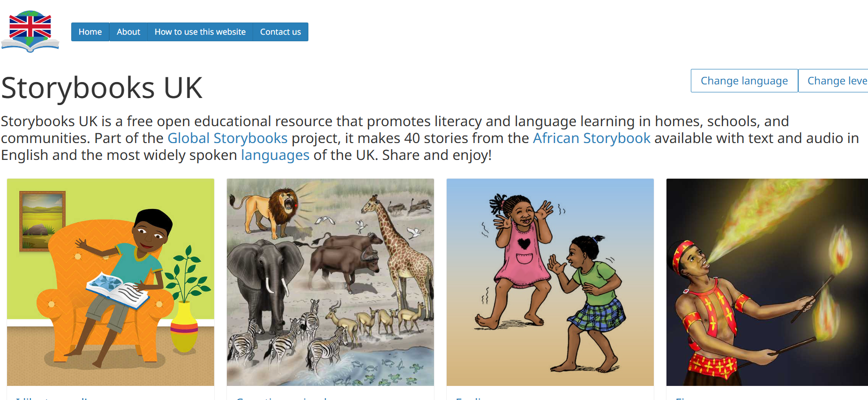
Task: Open the Change language dropdown
Action: tap(744, 81)
